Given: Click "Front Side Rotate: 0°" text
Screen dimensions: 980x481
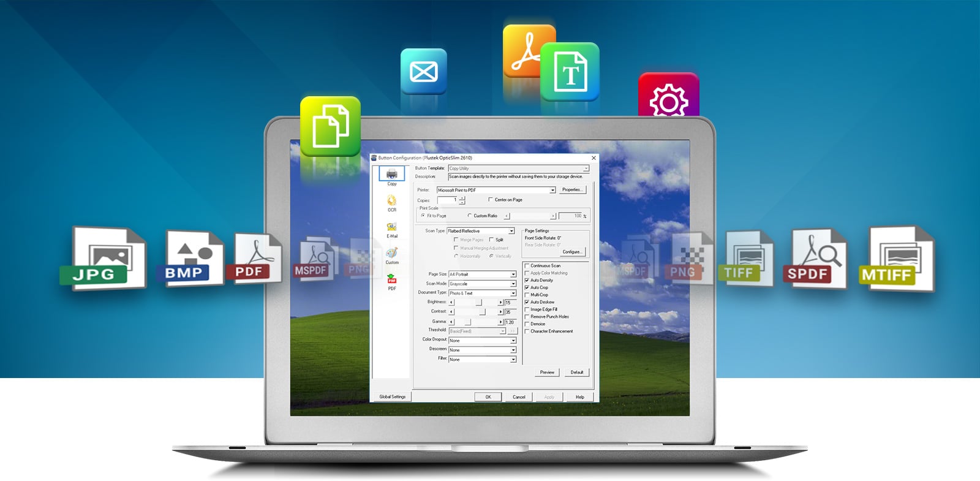Looking at the screenshot, I should coord(543,238).
